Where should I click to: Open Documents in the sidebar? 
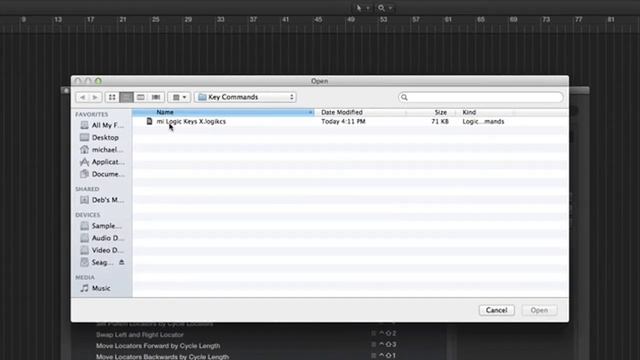102,174
